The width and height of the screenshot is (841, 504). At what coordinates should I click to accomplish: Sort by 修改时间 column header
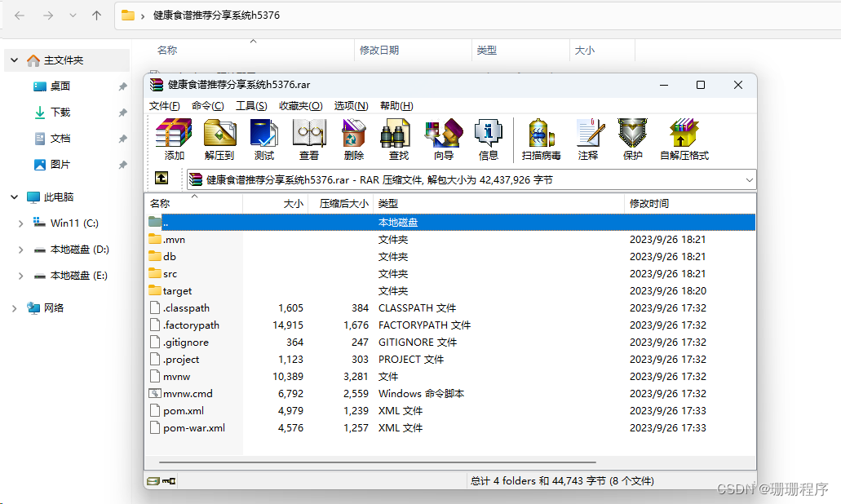690,203
